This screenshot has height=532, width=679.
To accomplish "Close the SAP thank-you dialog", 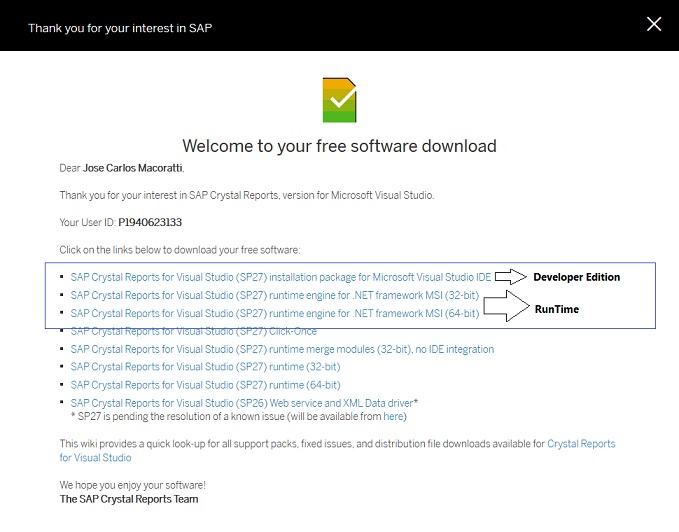I will point(654,24).
